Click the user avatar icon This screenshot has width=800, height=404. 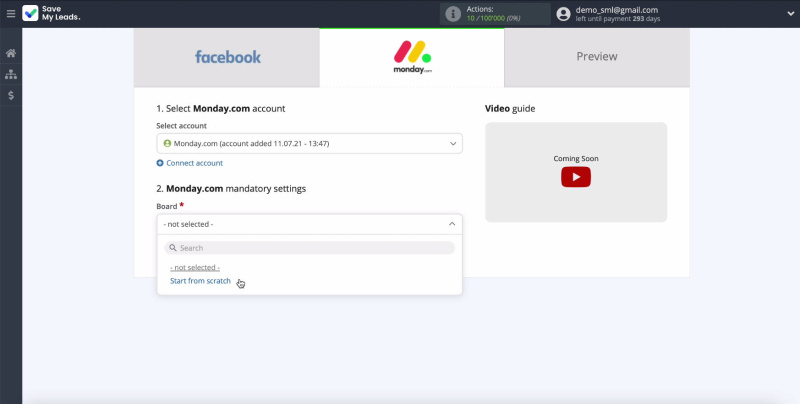[x=563, y=14]
